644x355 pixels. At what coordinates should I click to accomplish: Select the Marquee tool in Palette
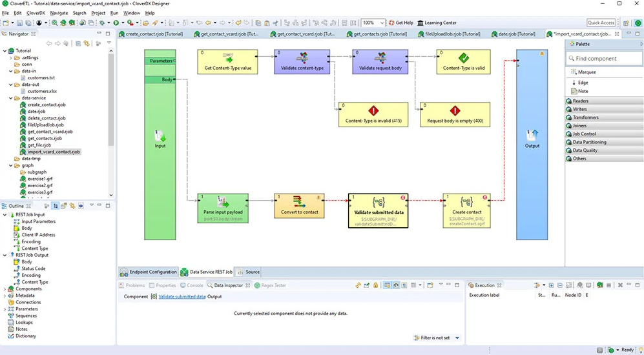(583, 72)
